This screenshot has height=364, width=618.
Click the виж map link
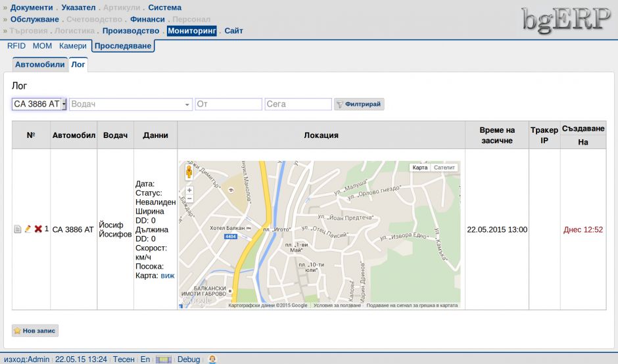(x=168, y=275)
